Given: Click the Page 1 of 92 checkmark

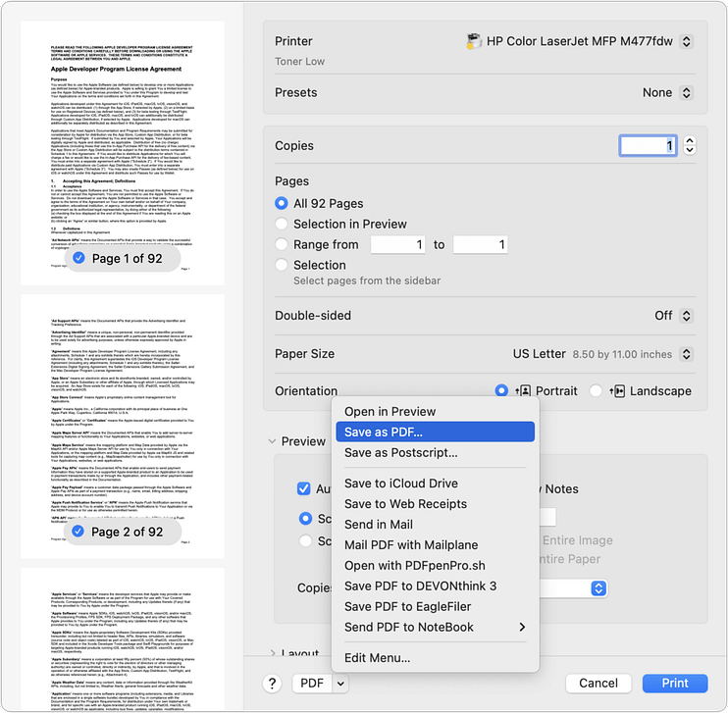Looking at the screenshot, I should (x=78, y=258).
